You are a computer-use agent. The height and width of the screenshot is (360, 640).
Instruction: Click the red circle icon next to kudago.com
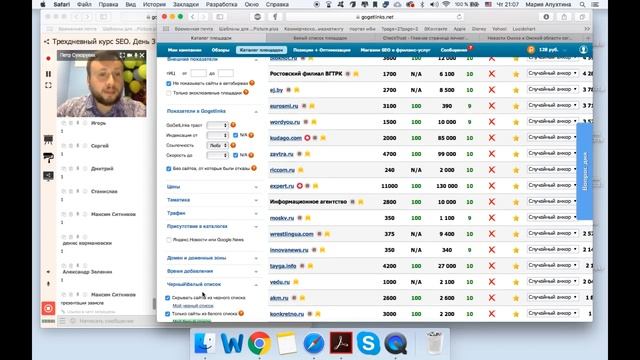(307, 138)
